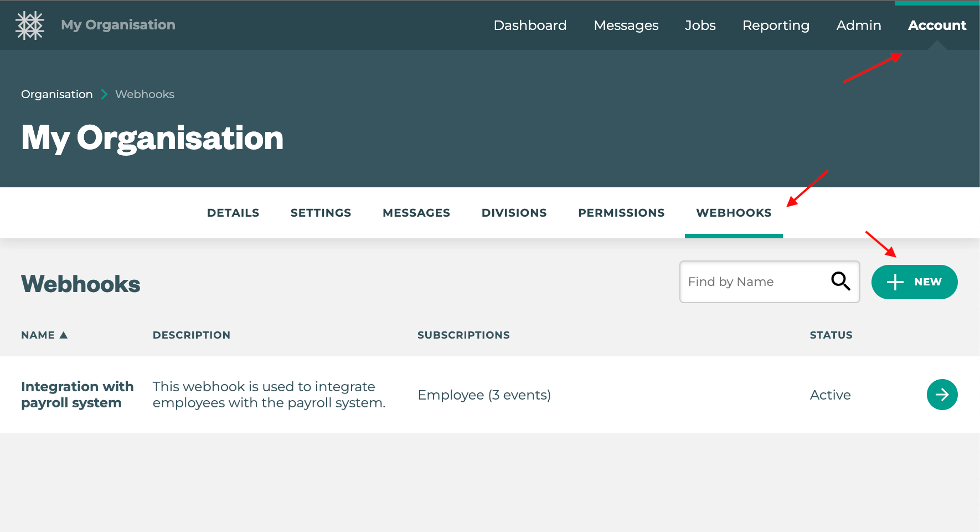Open the Reporting section
980x532 pixels.
click(x=776, y=25)
